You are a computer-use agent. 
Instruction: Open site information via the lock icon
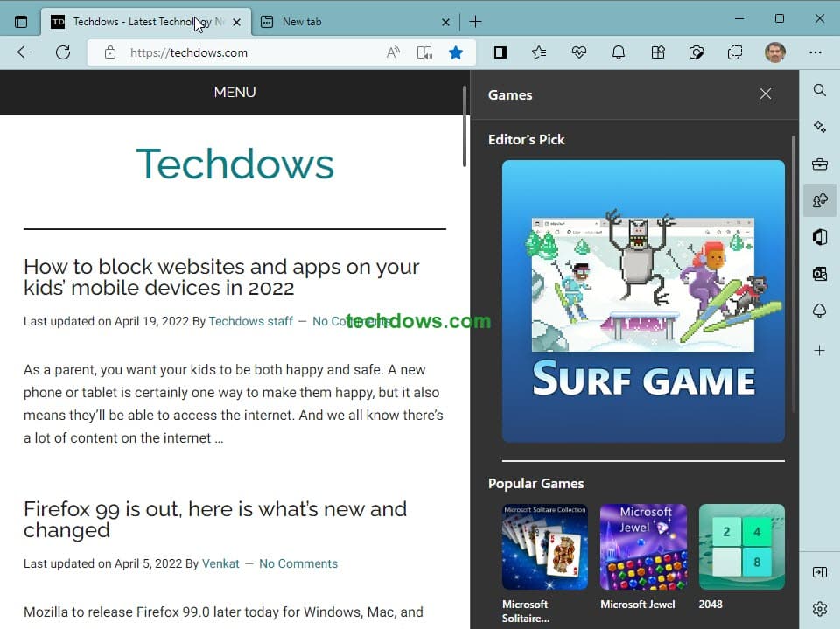click(x=110, y=52)
